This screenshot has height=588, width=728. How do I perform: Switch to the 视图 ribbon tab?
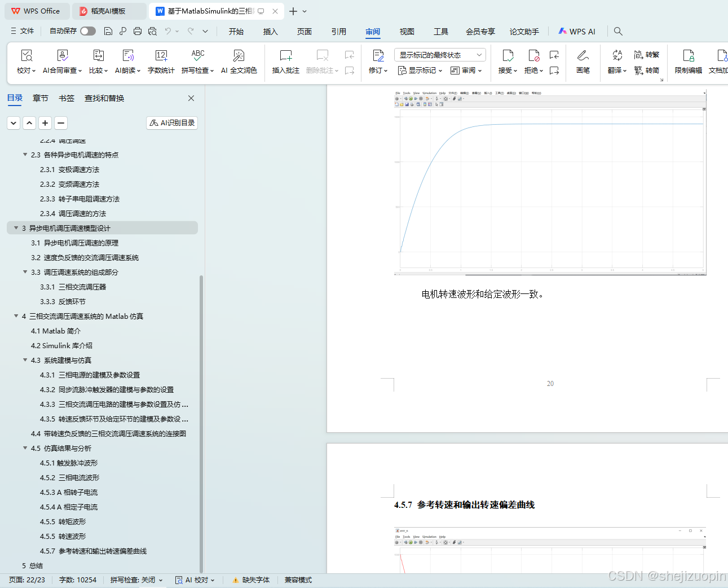[x=407, y=32]
